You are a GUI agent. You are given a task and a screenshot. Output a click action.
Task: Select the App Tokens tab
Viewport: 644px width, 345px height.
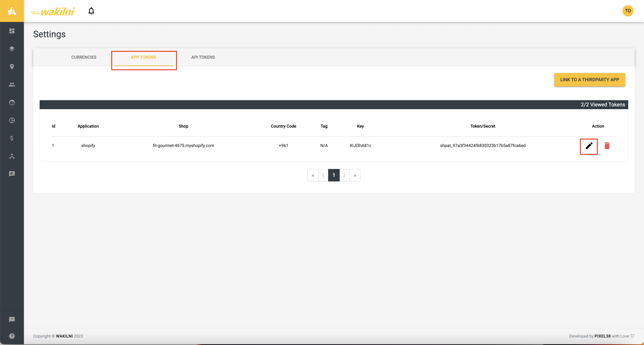[x=143, y=57]
